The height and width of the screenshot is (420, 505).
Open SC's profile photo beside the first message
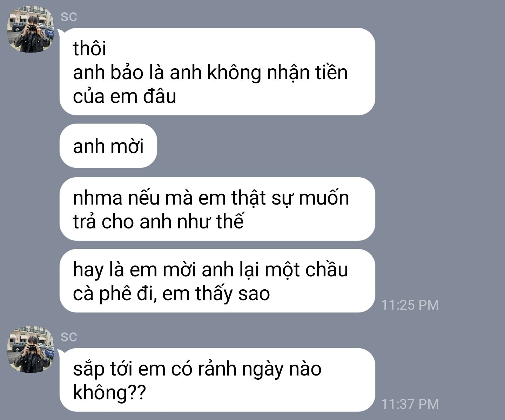point(31,30)
